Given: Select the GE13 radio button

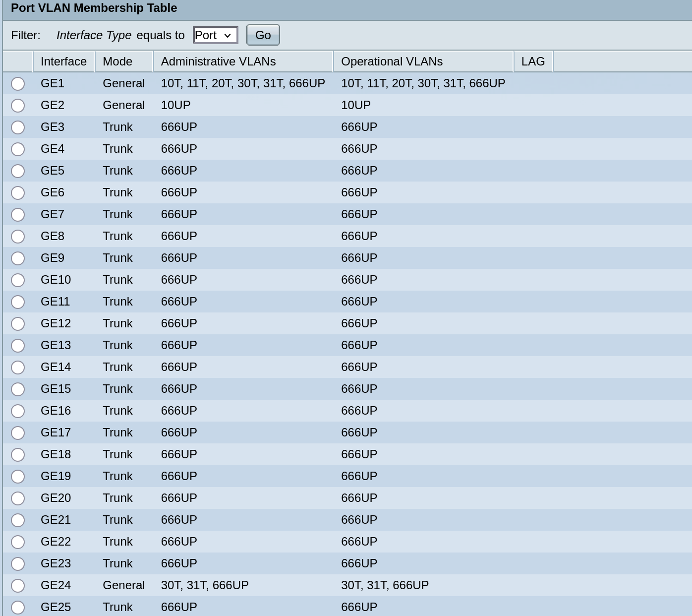Looking at the screenshot, I should [18, 346].
